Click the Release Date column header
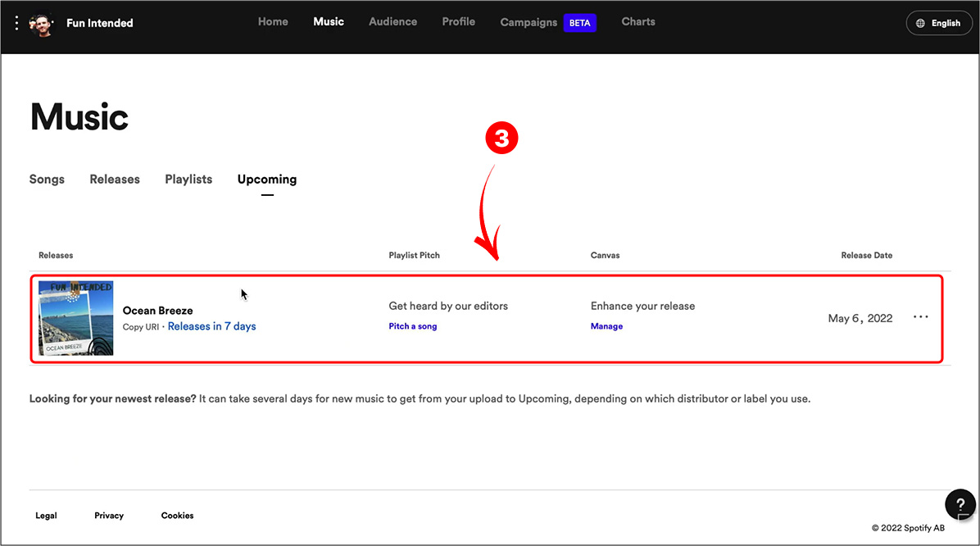This screenshot has height=546, width=980. [867, 255]
